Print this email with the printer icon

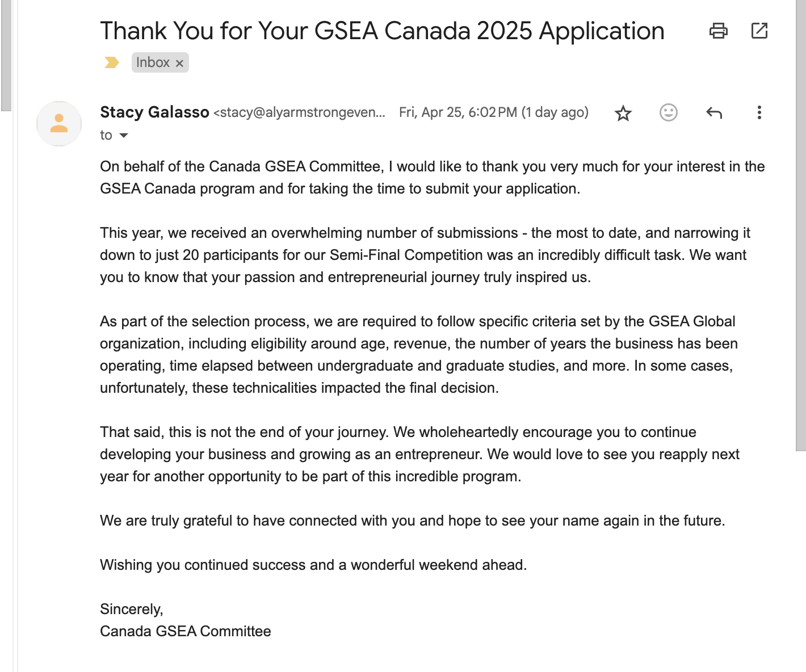(718, 31)
